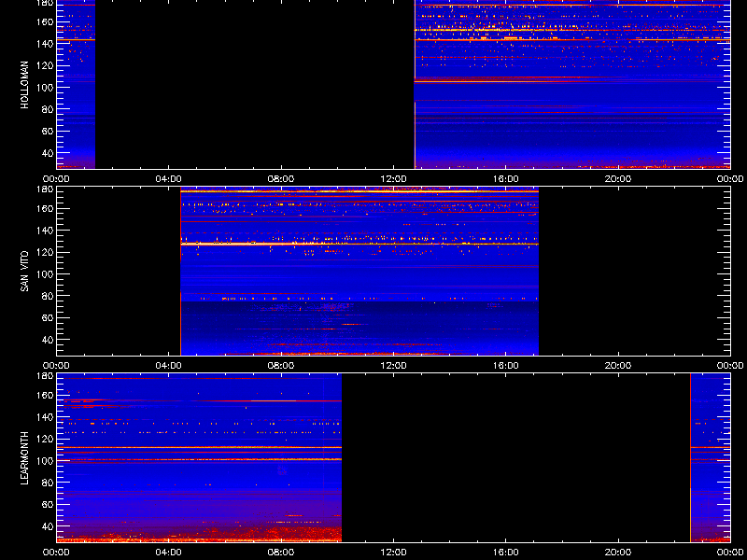The width and height of the screenshot is (747, 560).
Task: Click 60 frequency label on San Vito axis
Action: [47, 318]
